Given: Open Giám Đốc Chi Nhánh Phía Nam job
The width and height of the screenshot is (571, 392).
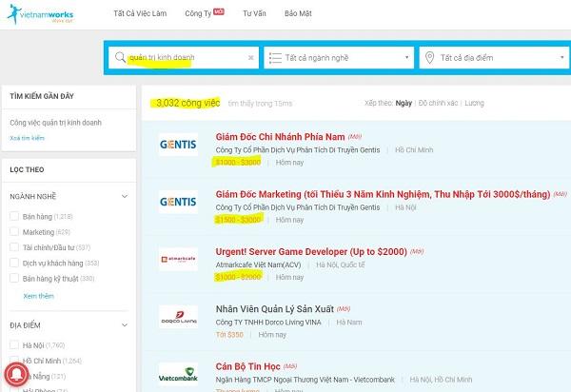Looking at the screenshot, I should pyautogui.click(x=280, y=137).
